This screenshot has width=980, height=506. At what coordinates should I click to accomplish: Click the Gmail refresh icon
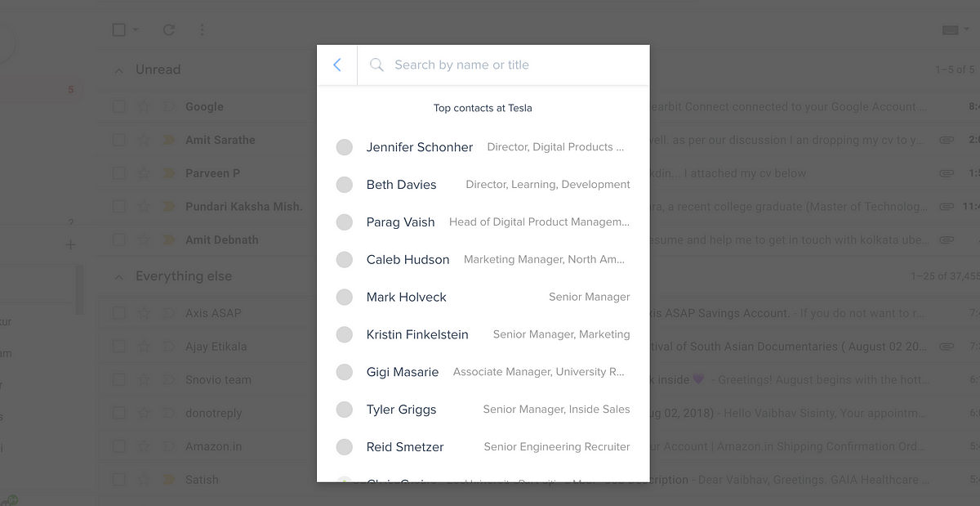[x=169, y=30]
